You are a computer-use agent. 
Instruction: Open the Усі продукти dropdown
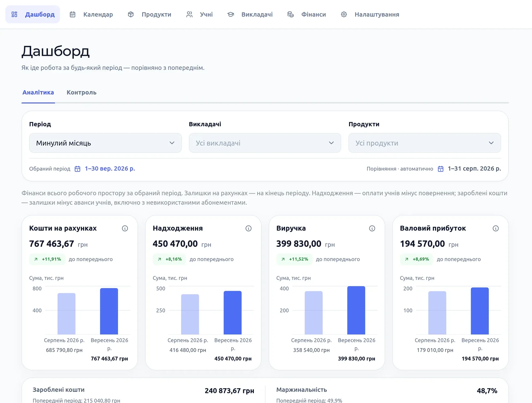click(x=425, y=143)
